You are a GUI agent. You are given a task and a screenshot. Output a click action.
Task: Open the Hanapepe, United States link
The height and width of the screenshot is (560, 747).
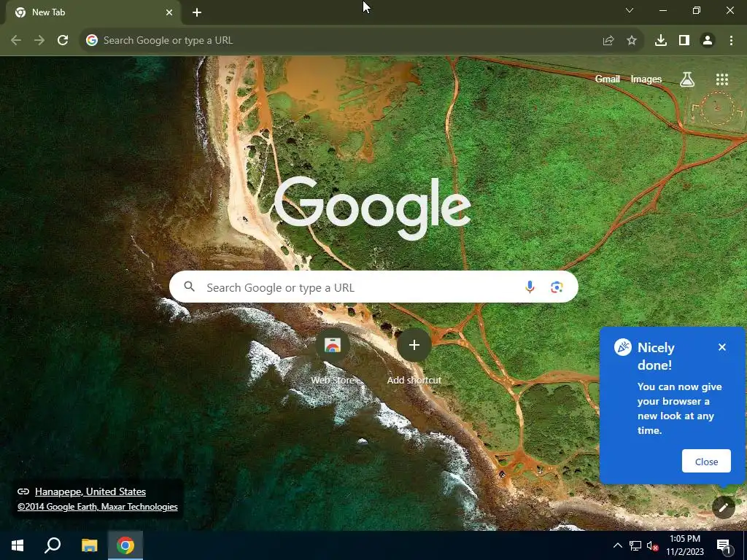90,491
